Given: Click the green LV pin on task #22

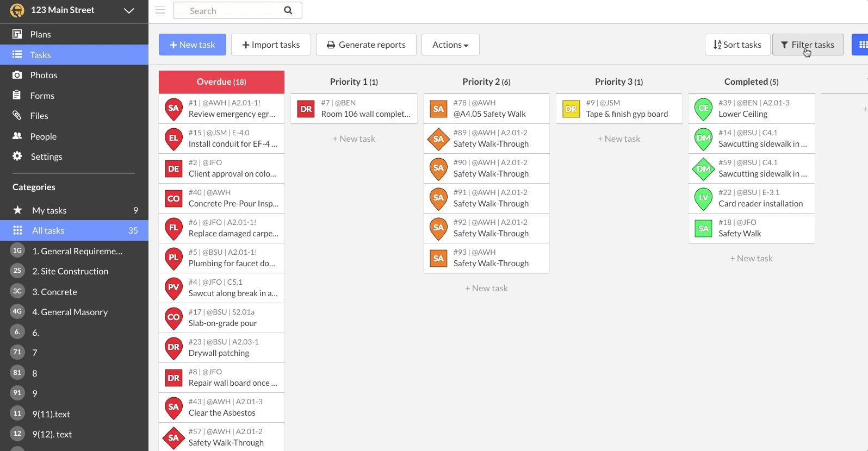Looking at the screenshot, I should 703,198.
